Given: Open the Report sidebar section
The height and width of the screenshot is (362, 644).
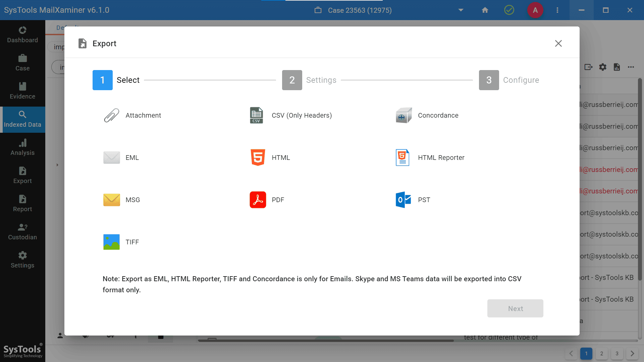Looking at the screenshot, I should coord(22,204).
